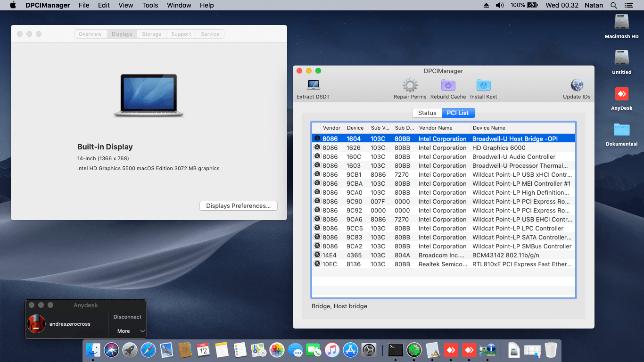The height and width of the screenshot is (362, 644).
Task: Switch to the Overview tab
Action: coord(90,34)
